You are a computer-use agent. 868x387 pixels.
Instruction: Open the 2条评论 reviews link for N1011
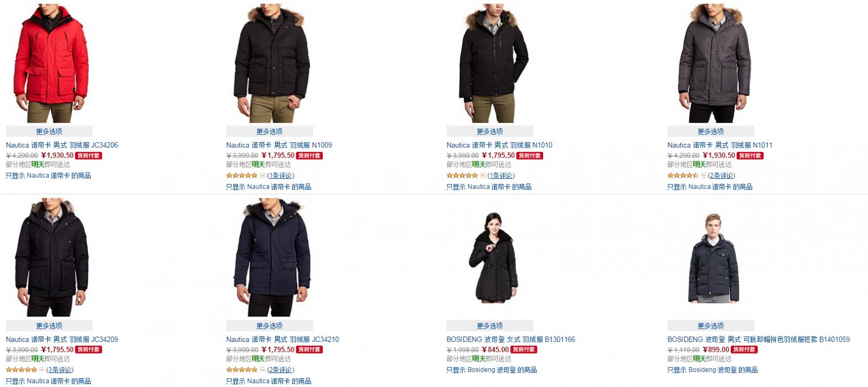(722, 175)
